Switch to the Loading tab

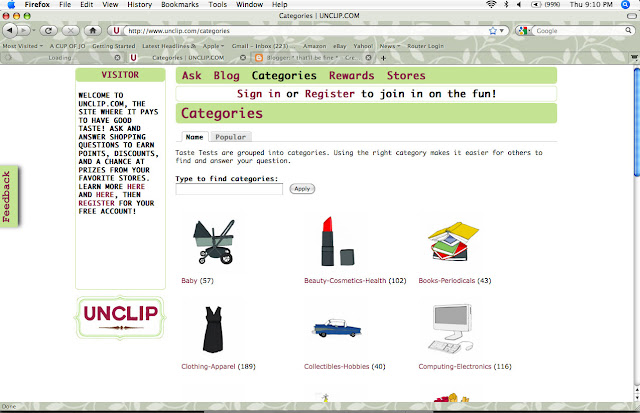62,58
